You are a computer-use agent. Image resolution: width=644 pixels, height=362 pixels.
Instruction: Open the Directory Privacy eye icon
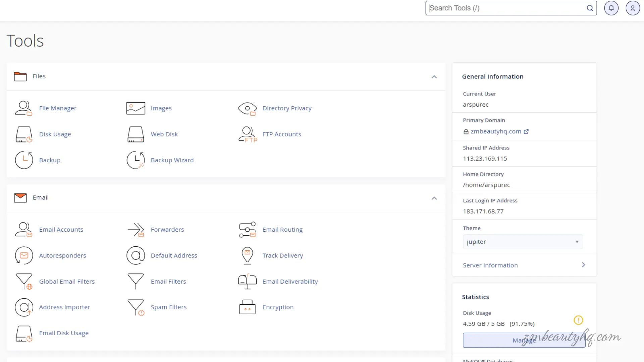coord(247,109)
